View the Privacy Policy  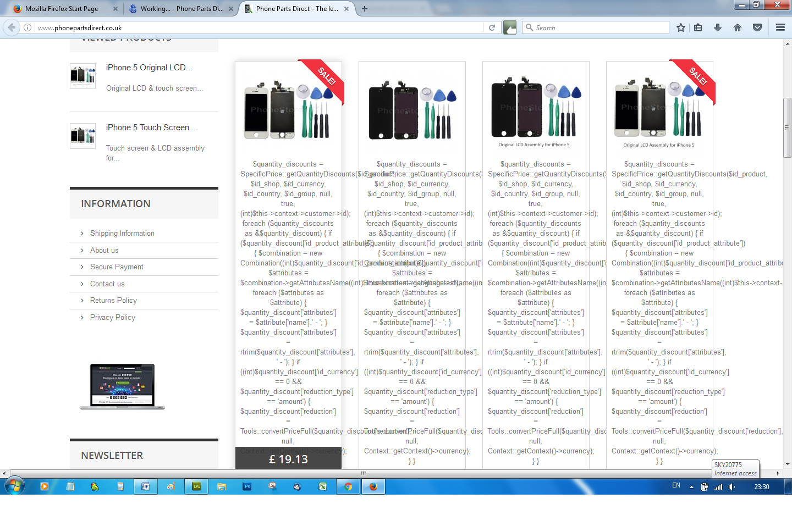pos(113,317)
